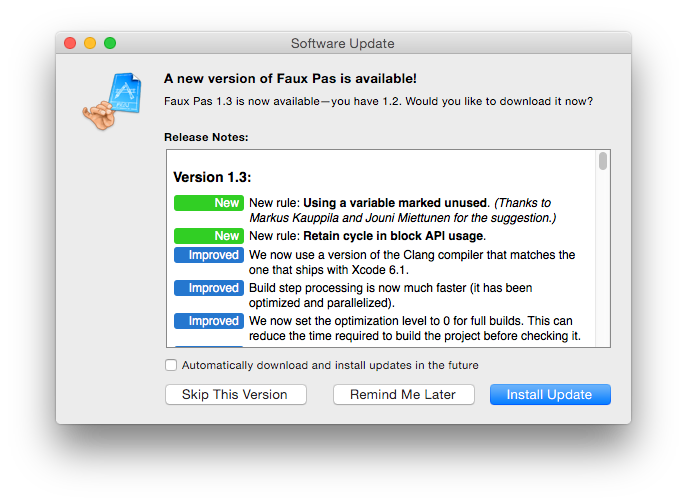Zoom the Software Update window with green button
This screenshot has width=687, height=504.
[x=110, y=43]
